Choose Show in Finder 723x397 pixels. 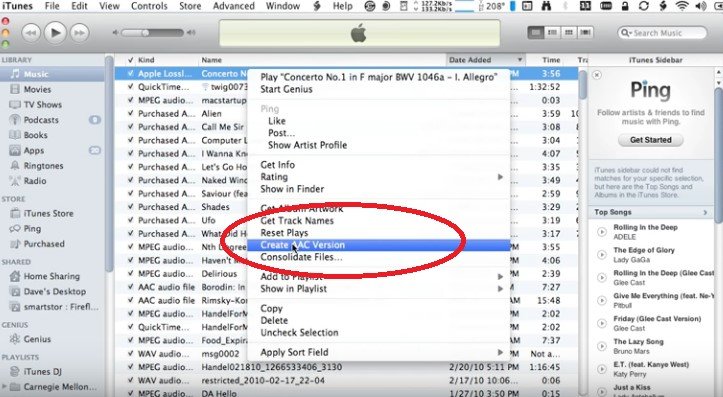(292, 189)
